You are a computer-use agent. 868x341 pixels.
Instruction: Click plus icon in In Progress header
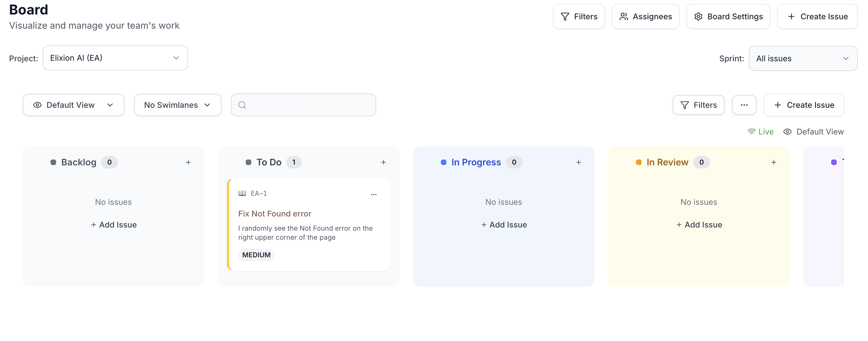[x=578, y=162]
